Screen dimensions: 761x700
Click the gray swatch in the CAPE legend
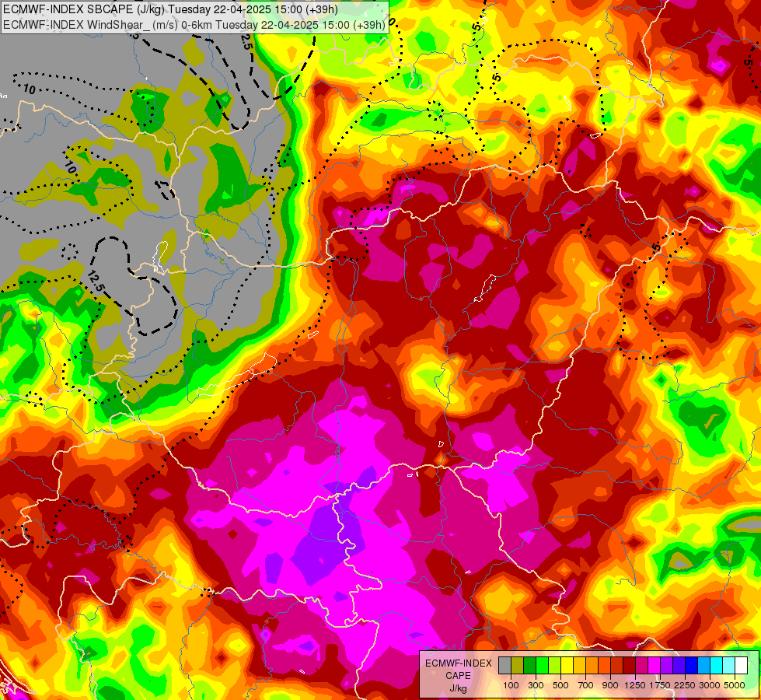[504, 665]
